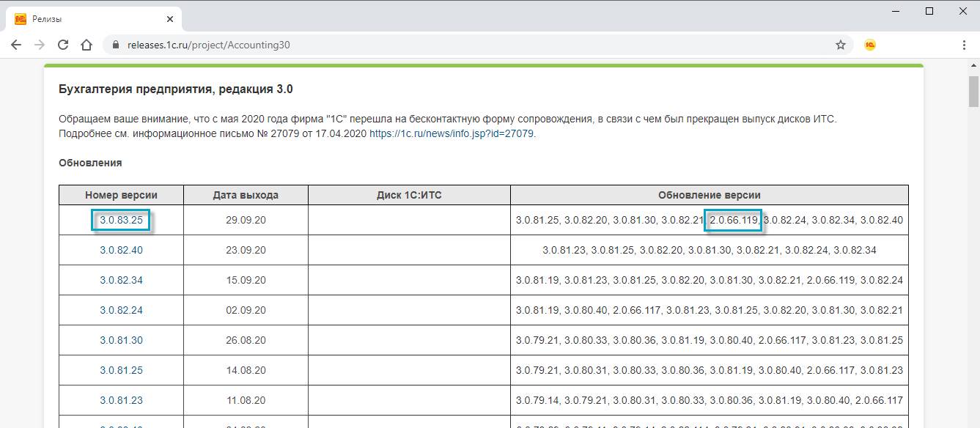Open version 3.0.81.25 release link
This screenshot has width=980, height=428.
click(x=121, y=370)
